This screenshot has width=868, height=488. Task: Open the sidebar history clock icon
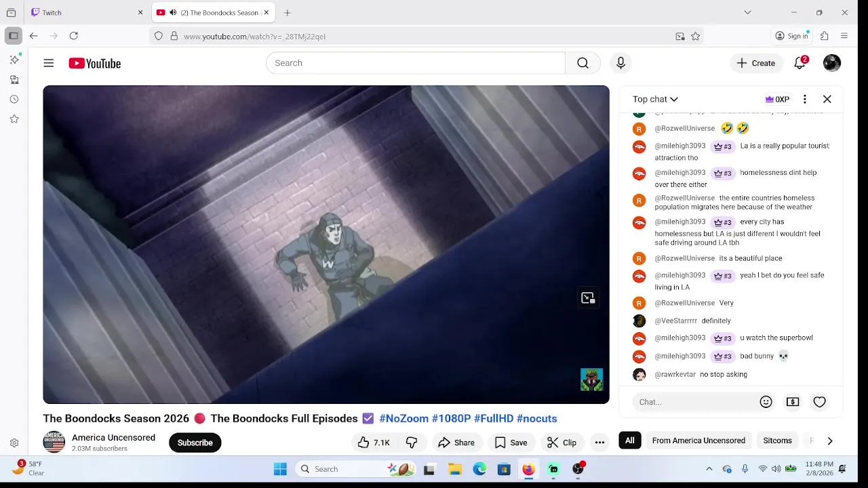click(x=14, y=99)
